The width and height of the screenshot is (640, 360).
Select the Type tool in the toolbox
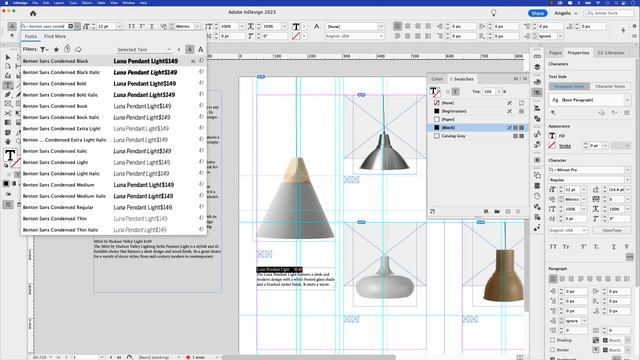coord(8,85)
